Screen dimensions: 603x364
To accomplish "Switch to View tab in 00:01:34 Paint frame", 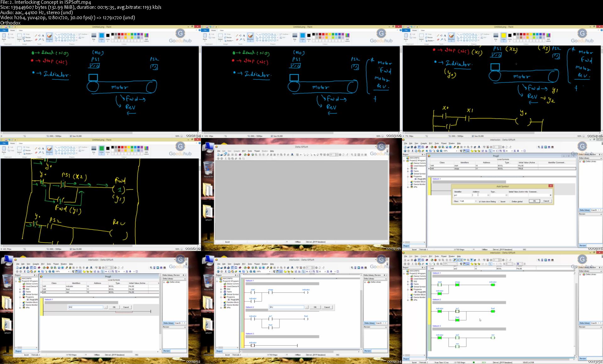I will coord(20,30).
